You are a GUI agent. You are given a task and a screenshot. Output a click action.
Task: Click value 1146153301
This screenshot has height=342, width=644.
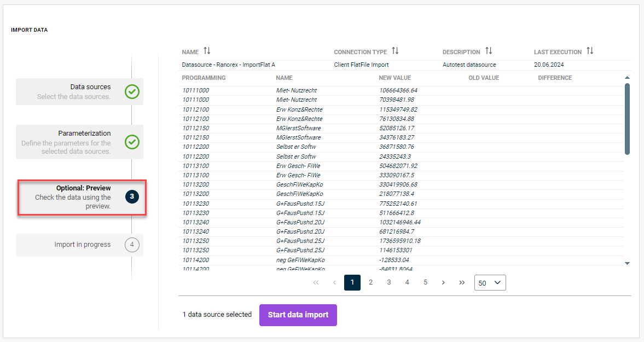396,250
